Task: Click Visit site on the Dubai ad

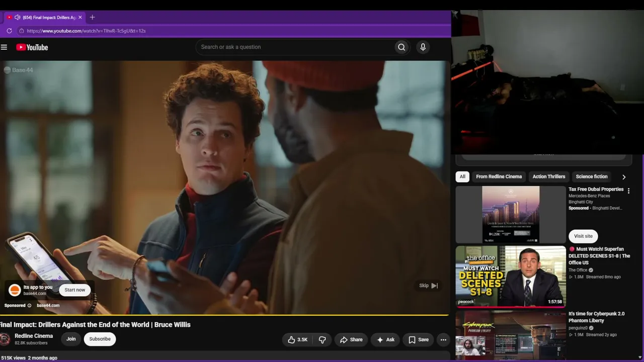Action: click(x=583, y=236)
